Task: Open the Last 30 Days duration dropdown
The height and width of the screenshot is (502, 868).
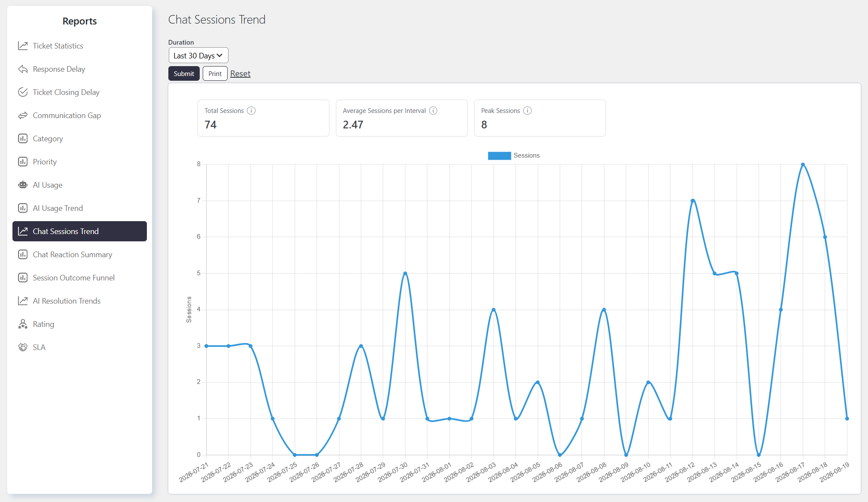Action: point(198,55)
